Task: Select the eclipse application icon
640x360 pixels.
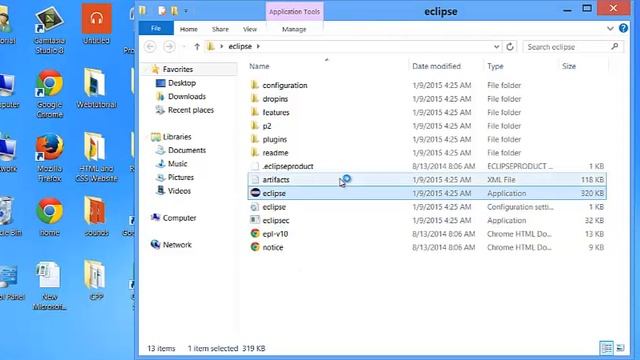Action: tap(255, 193)
